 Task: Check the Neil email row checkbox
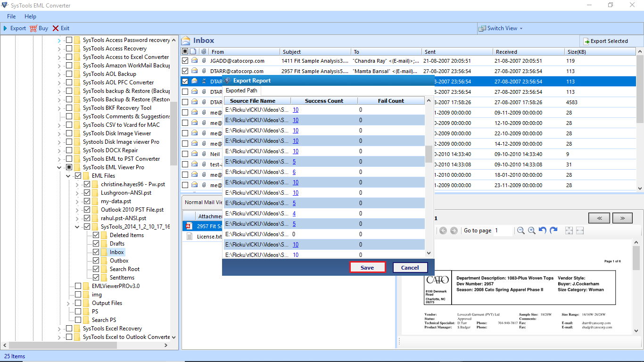point(185,154)
